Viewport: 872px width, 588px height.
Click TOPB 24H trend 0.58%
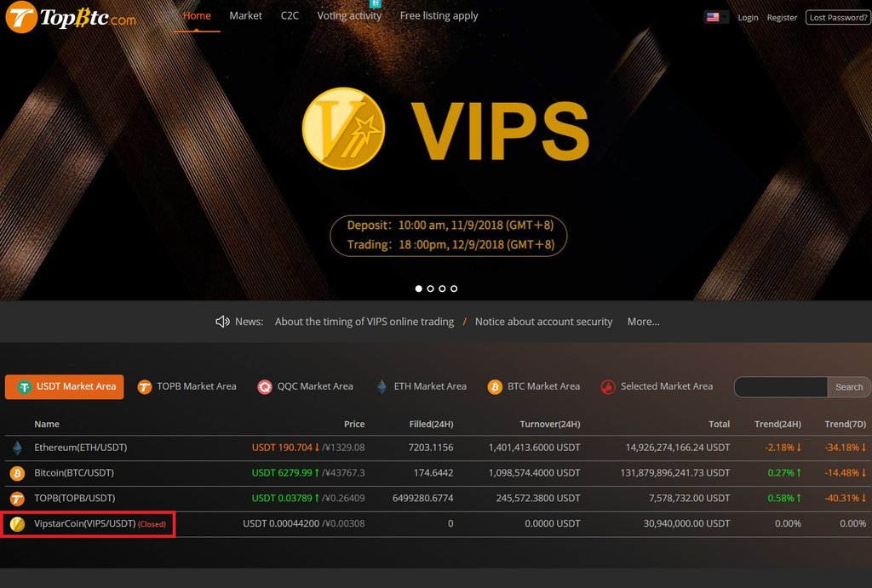tap(784, 498)
